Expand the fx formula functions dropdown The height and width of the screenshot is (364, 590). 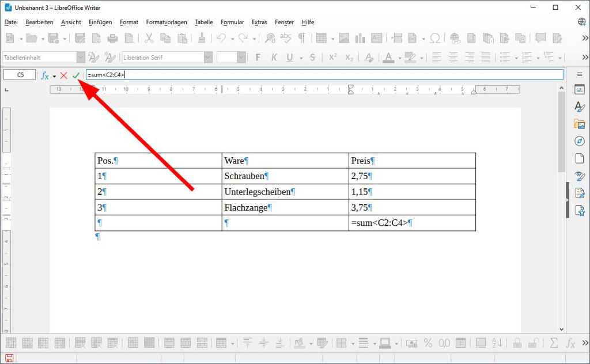point(54,75)
